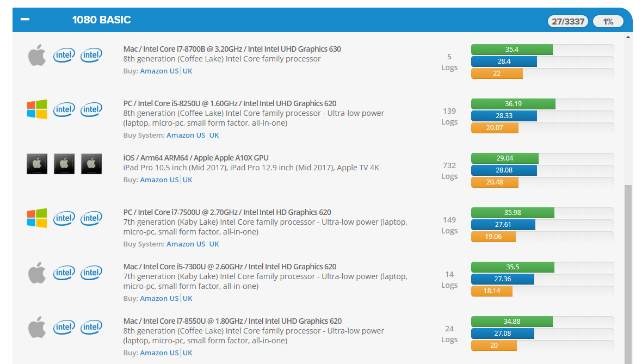Click the green 36.19 score bar
This screenshot has height=364, width=642.
[x=513, y=104]
